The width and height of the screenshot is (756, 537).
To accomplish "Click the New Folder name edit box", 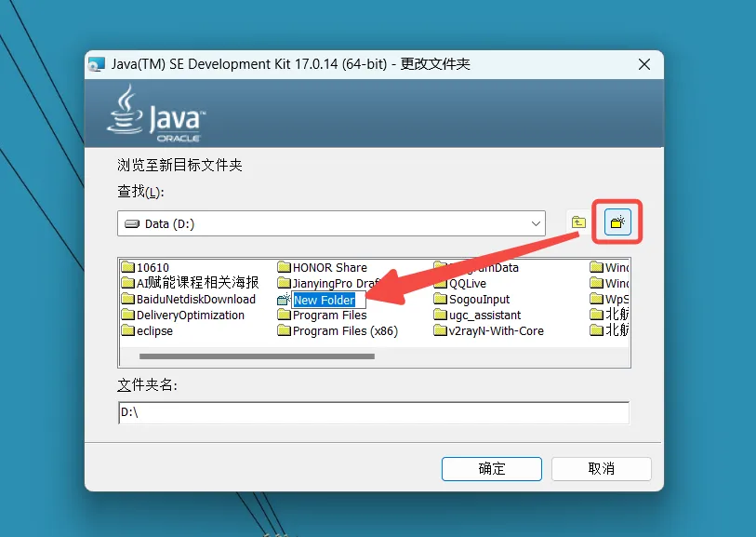I will pyautogui.click(x=329, y=300).
